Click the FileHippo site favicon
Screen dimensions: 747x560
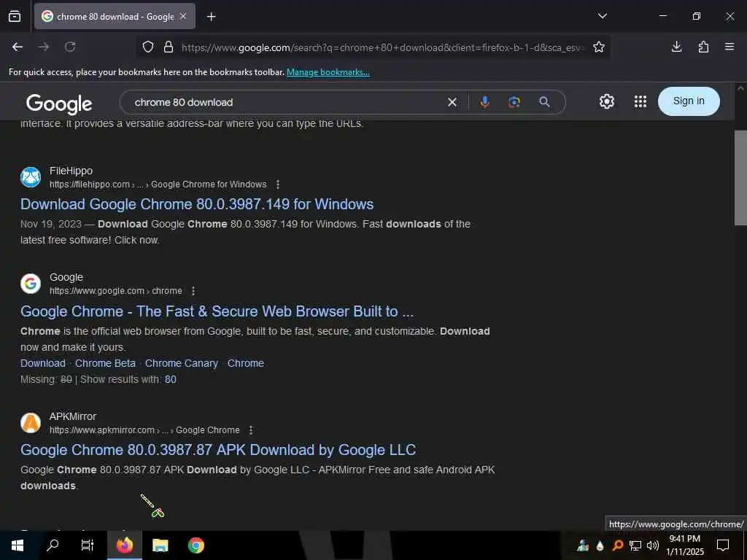[x=31, y=177]
